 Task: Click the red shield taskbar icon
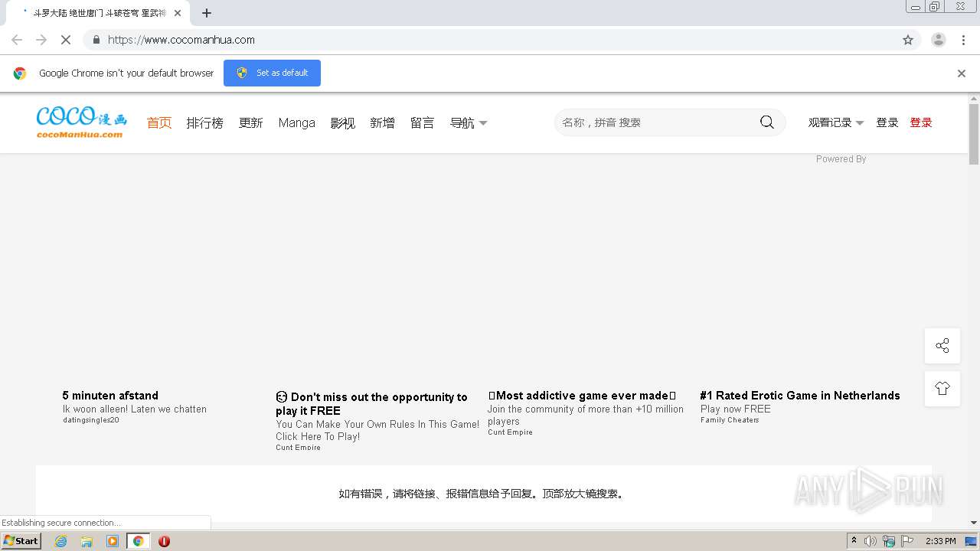[164, 541]
